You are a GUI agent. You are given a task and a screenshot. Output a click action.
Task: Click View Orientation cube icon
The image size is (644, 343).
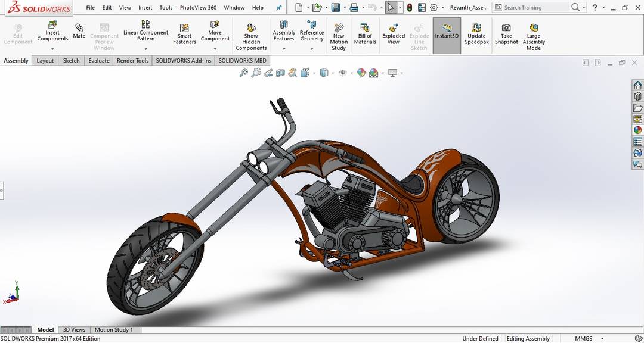point(305,73)
